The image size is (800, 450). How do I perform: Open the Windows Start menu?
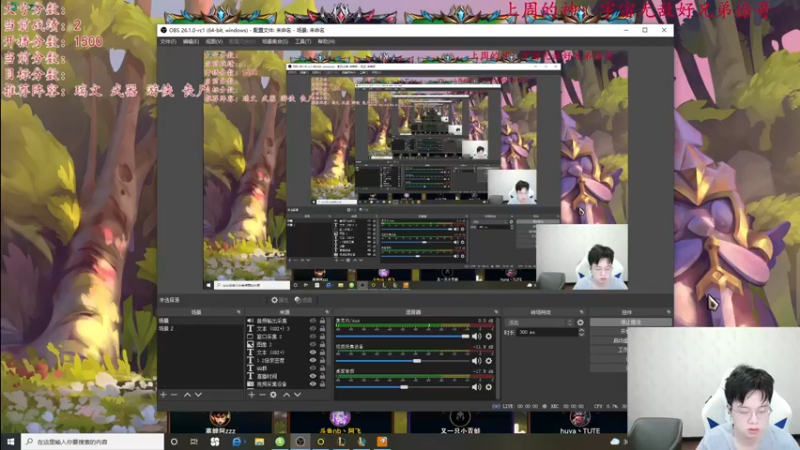pos(10,441)
